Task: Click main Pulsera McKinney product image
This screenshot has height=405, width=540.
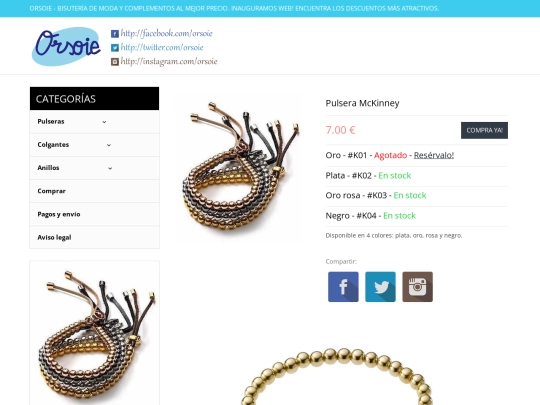Action: pyautogui.click(x=239, y=168)
